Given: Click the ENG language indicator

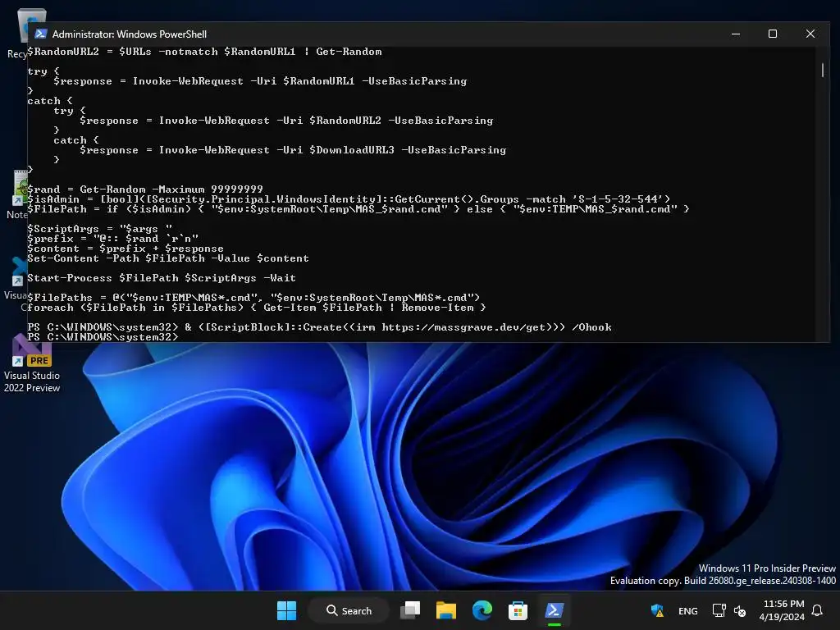Looking at the screenshot, I should pos(688,610).
